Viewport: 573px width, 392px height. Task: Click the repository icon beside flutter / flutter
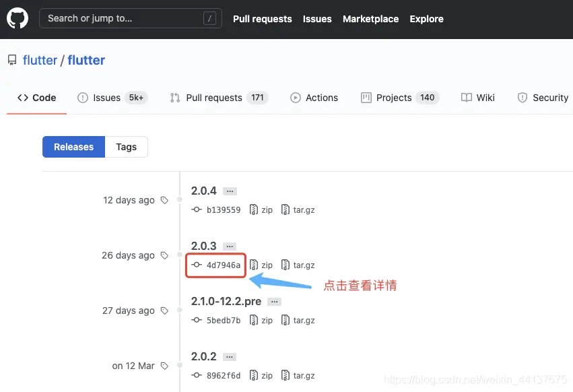(12, 60)
